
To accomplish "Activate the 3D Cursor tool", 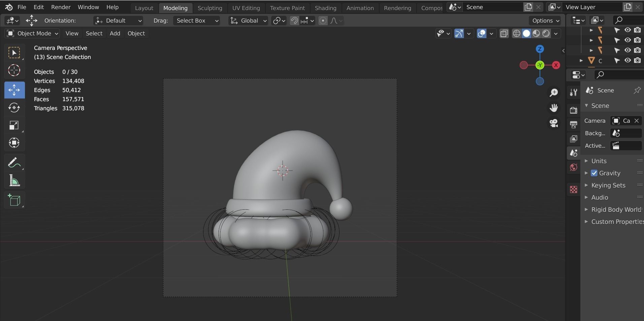I will pyautogui.click(x=14, y=70).
